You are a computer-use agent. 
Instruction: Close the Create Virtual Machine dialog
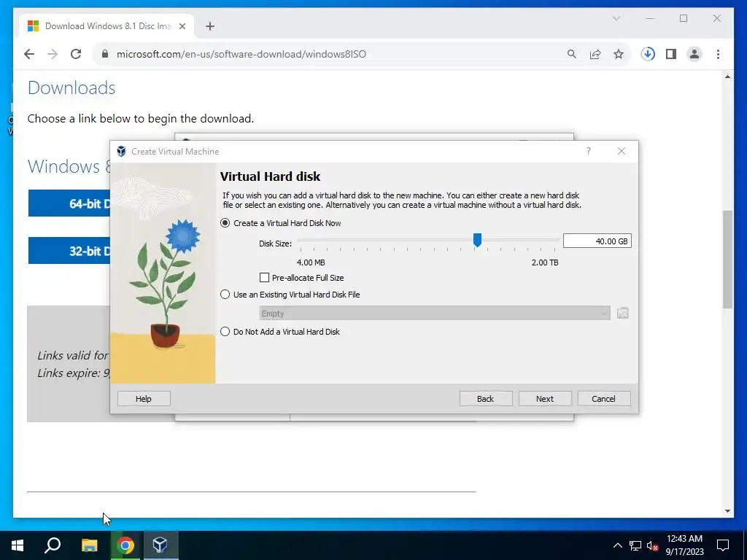point(622,151)
